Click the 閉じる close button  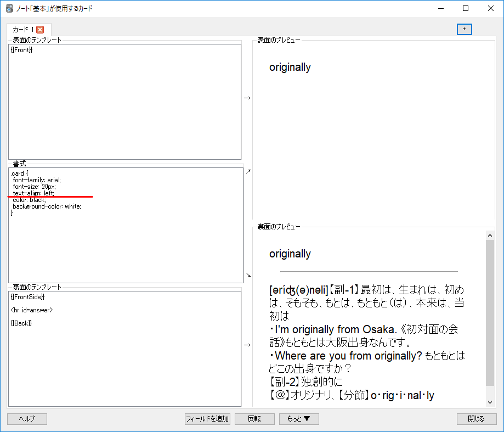477,419
